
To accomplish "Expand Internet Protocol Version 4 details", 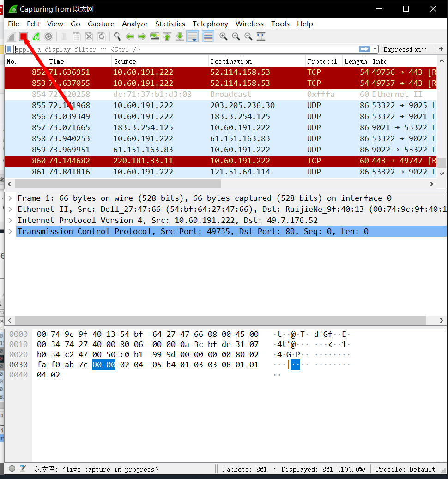I will tap(11, 220).
